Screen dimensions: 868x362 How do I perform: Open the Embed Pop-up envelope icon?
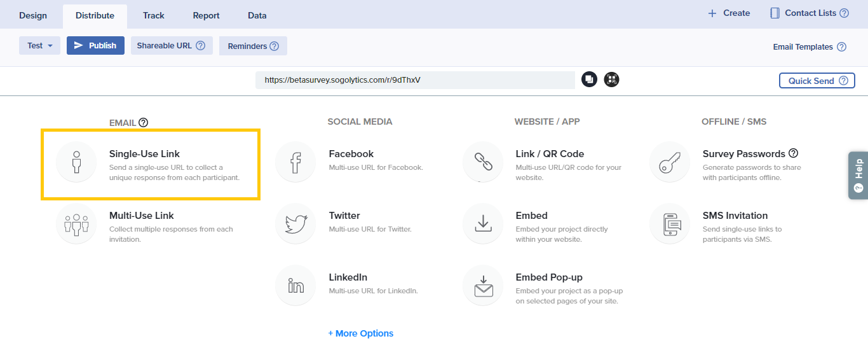click(x=483, y=285)
